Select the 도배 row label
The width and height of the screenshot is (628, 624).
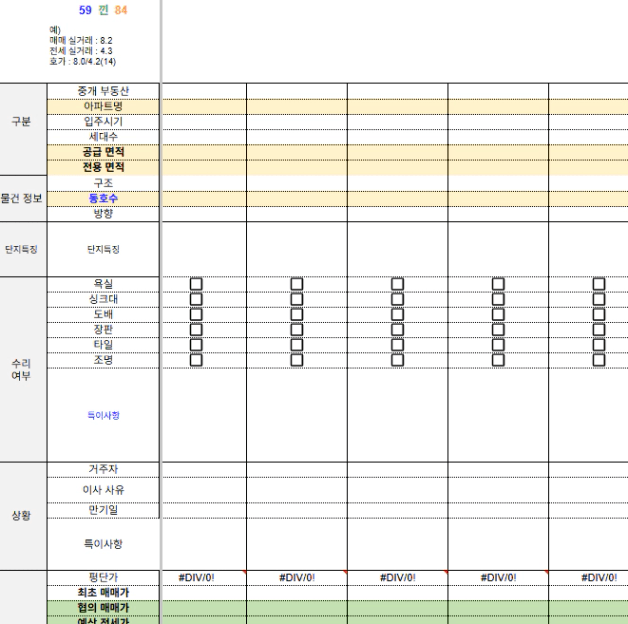coord(103,314)
